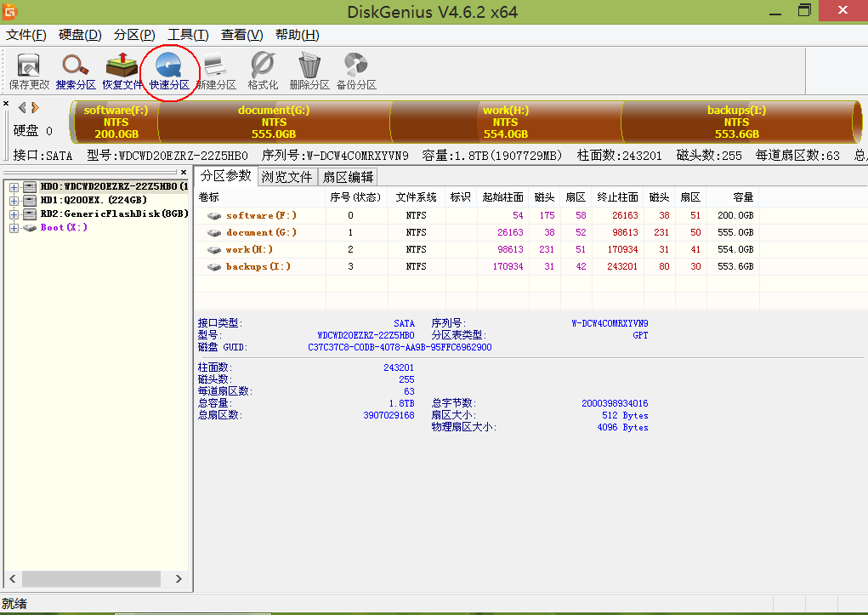Image resolution: width=868 pixels, height=615 pixels.
Task: Click the tree panel horizontal scrollbar thumb
Action: [91, 579]
